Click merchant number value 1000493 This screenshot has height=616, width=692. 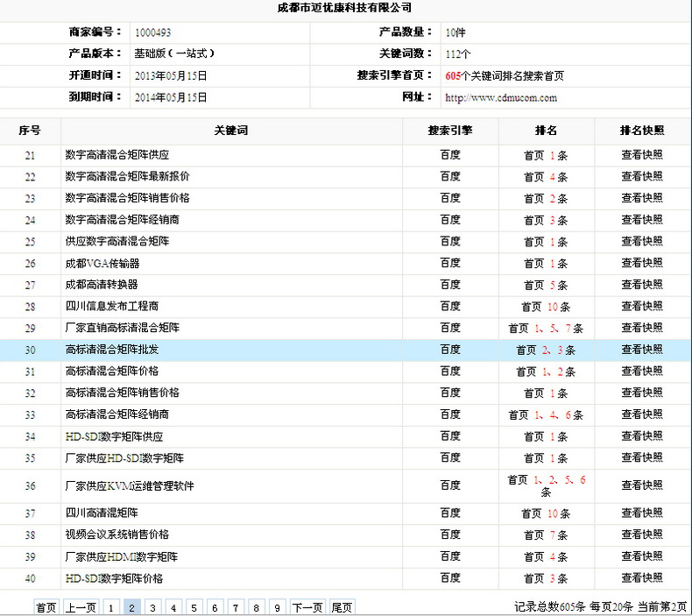(152, 32)
